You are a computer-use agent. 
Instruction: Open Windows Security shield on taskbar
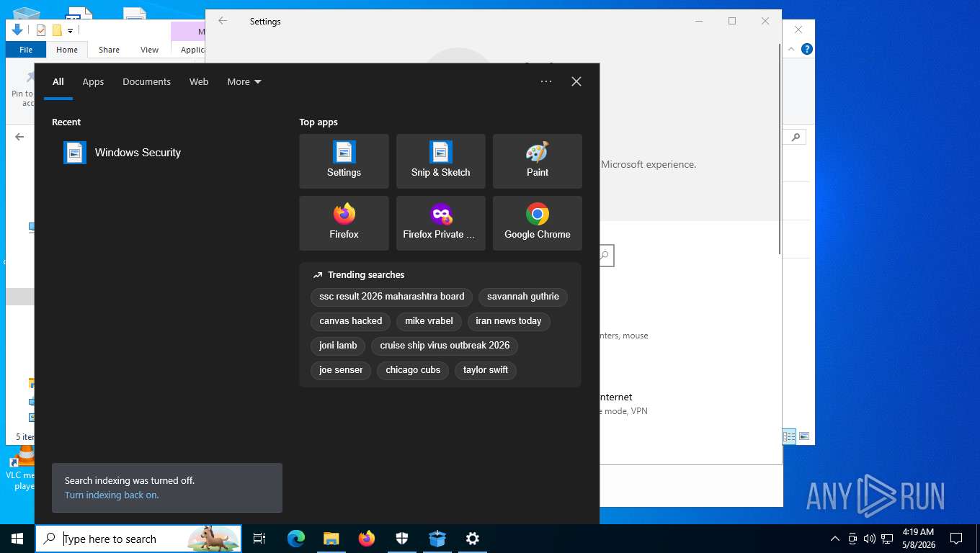point(402,539)
